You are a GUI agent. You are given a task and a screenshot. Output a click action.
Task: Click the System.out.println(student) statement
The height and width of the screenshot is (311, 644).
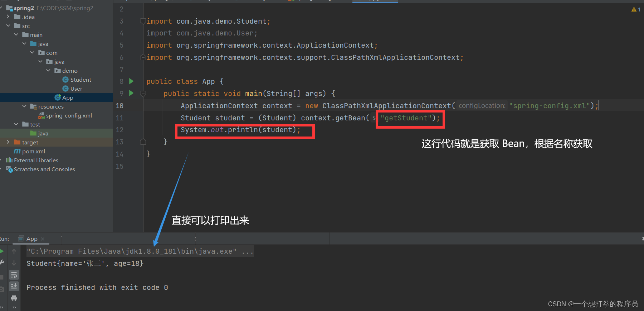240,130
